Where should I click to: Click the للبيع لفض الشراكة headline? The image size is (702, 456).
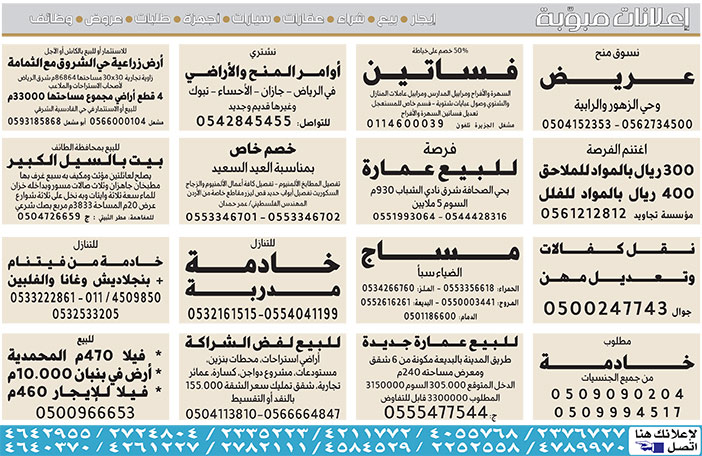point(262,343)
